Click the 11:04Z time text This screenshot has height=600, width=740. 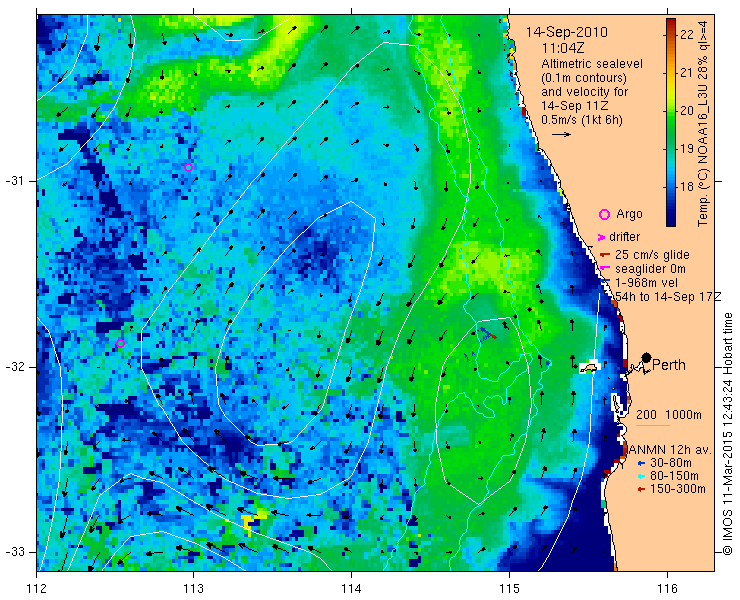pos(562,48)
